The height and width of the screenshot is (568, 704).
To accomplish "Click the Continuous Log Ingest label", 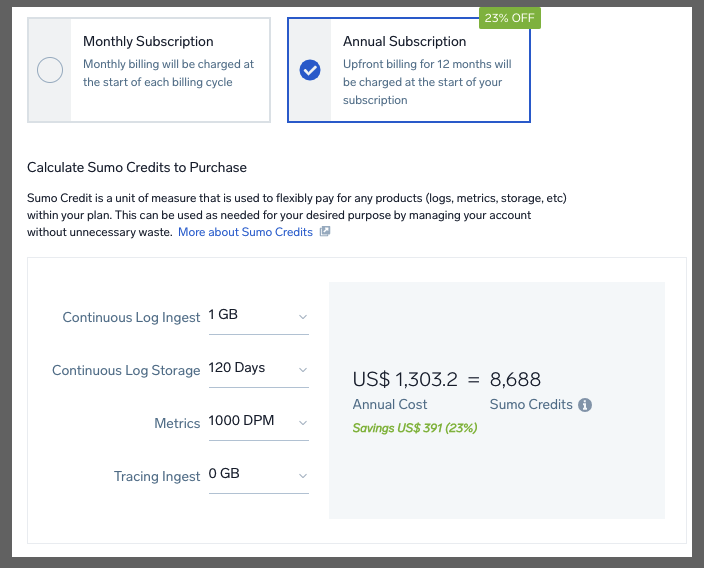I will click(x=131, y=317).
